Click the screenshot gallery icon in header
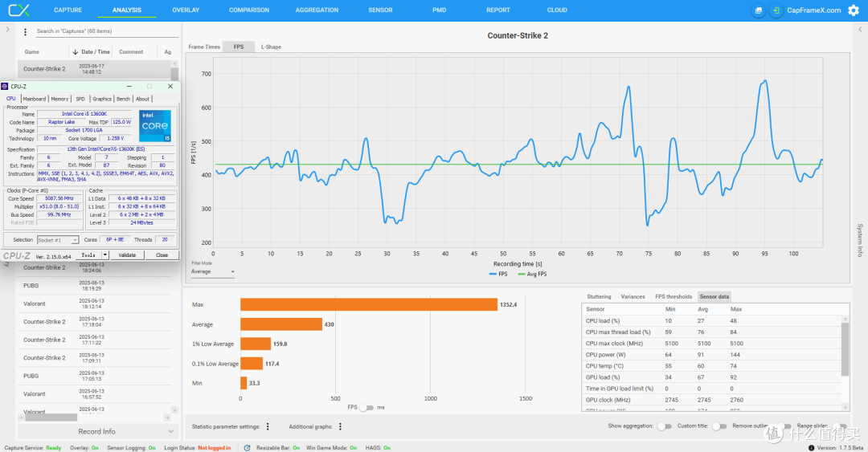 (759, 10)
